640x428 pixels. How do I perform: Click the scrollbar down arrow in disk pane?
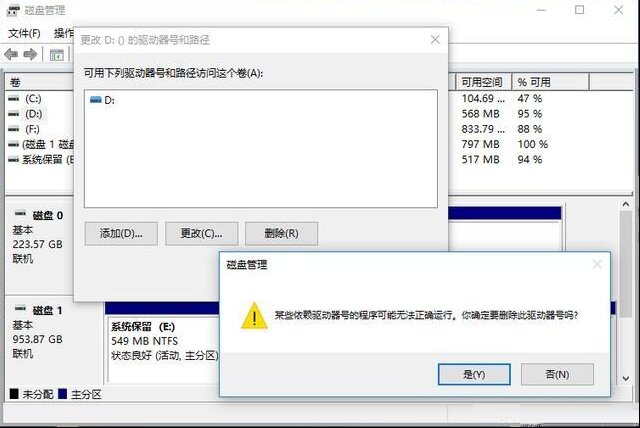pyautogui.click(x=626, y=379)
